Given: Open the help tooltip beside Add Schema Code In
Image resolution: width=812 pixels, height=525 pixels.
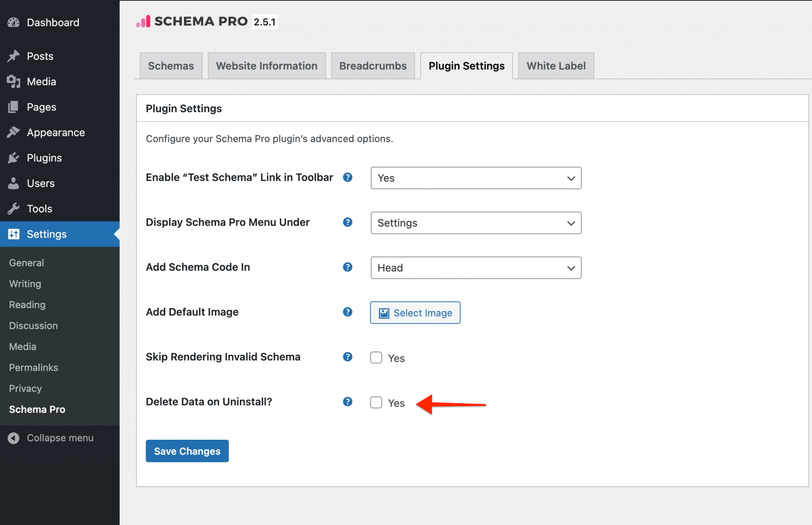Looking at the screenshot, I should (x=348, y=267).
